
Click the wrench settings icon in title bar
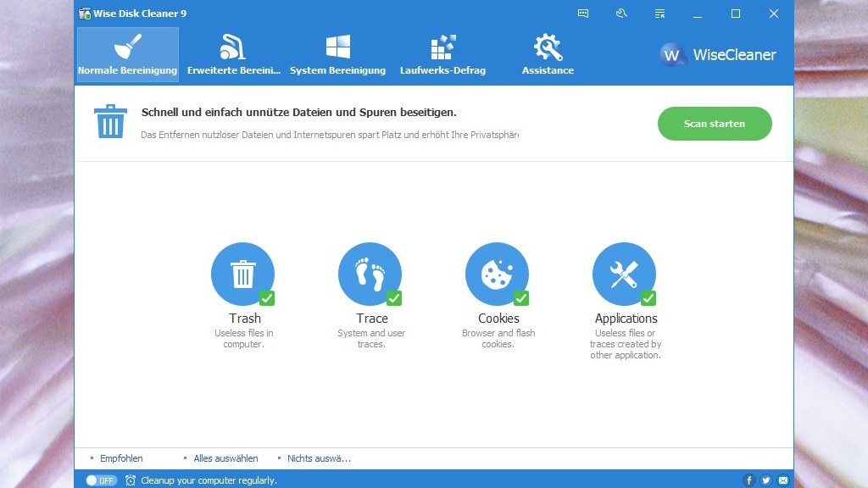pyautogui.click(x=621, y=14)
